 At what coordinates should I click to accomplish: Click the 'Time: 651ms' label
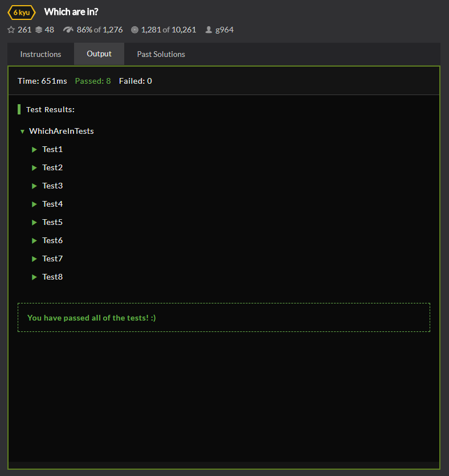tap(42, 81)
